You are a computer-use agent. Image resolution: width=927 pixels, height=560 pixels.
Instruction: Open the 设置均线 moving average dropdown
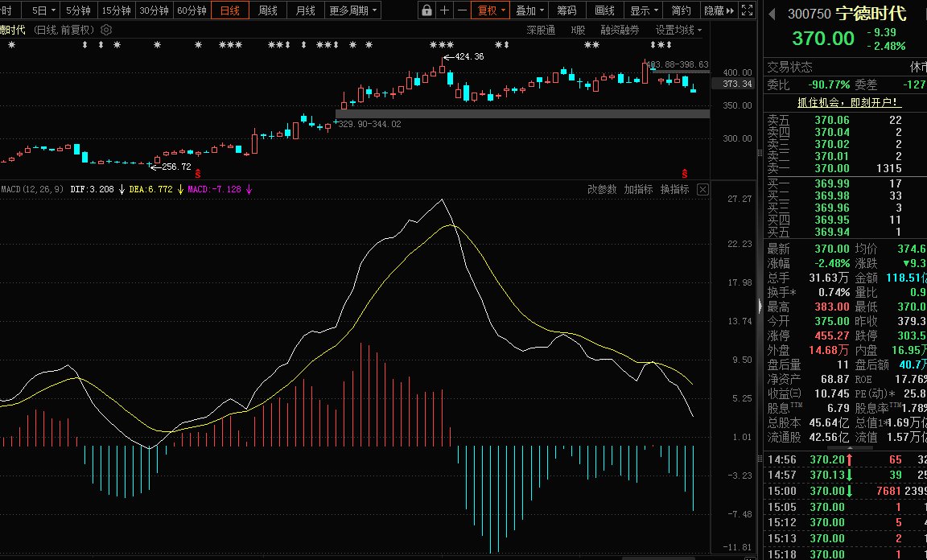(x=678, y=30)
